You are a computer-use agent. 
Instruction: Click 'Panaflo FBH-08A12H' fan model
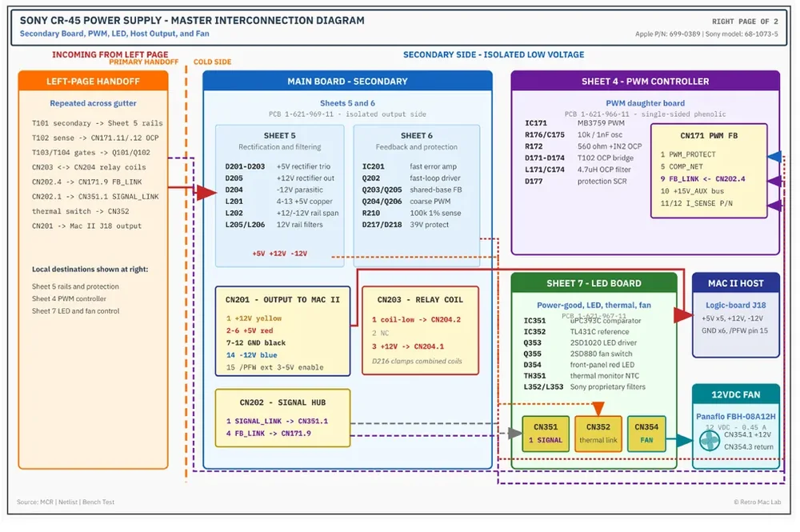point(736,416)
